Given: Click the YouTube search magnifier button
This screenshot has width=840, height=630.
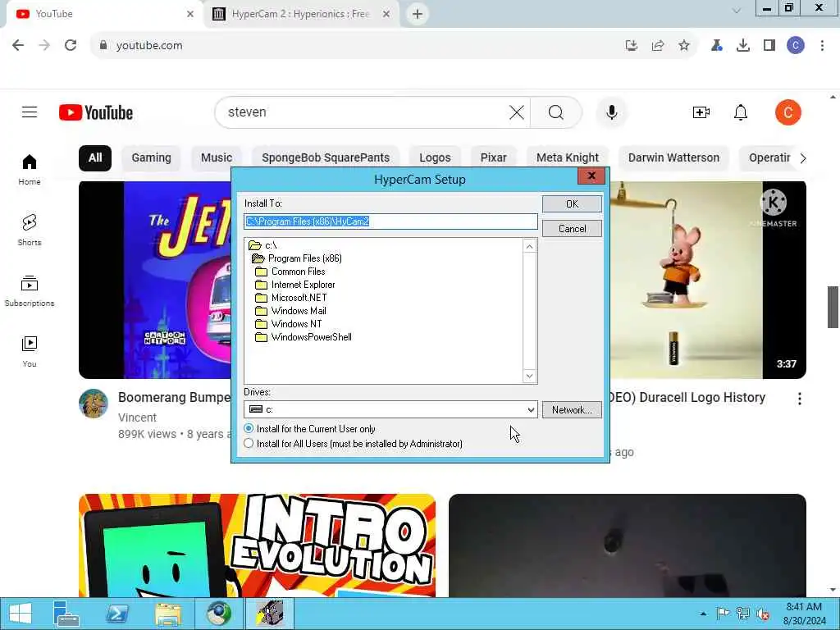Looking at the screenshot, I should click(x=556, y=112).
